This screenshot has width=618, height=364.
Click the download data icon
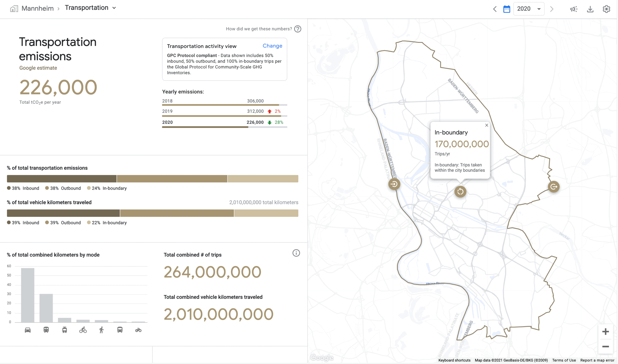pyautogui.click(x=590, y=9)
